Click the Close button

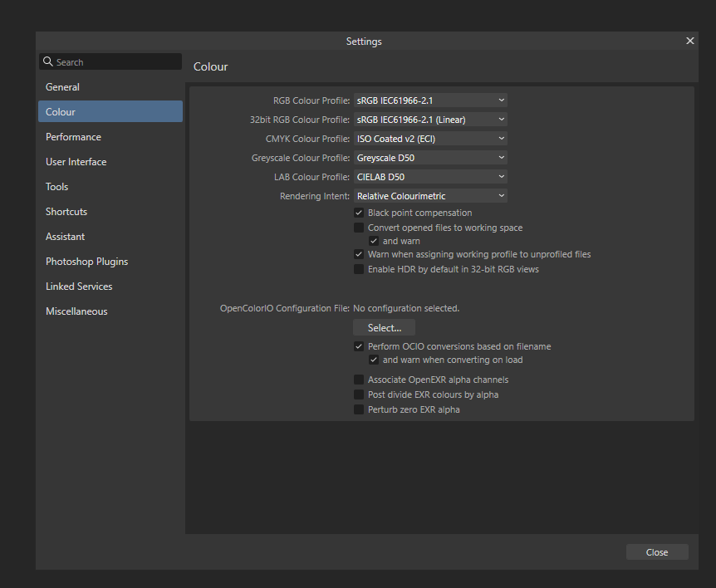coord(657,552)
